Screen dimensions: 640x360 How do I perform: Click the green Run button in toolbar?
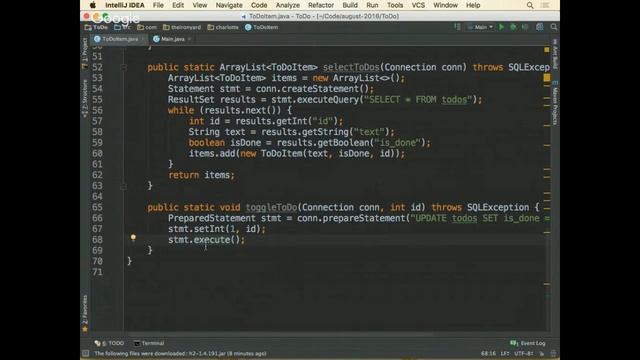(x=502, y=27)
